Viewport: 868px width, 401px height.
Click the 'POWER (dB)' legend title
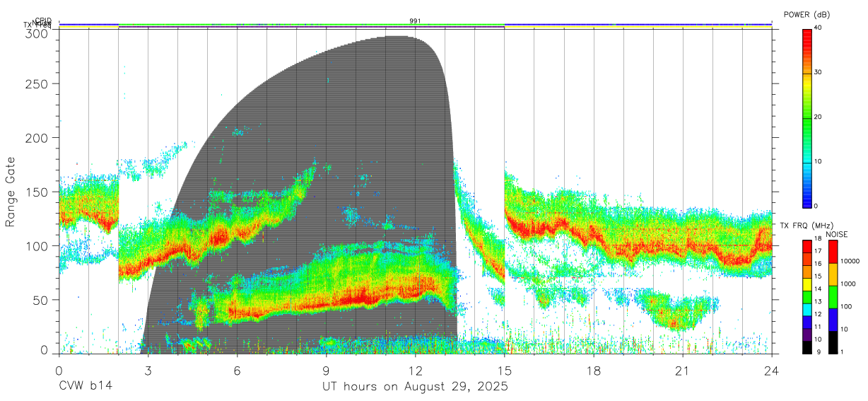coord(807,15)
